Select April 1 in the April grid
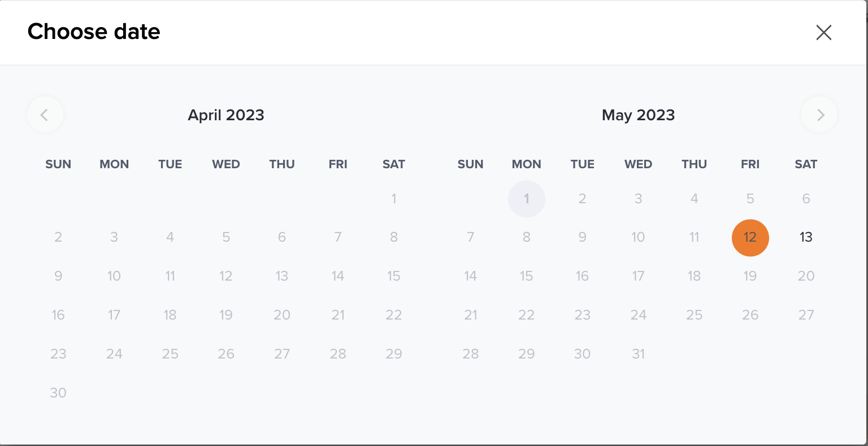Viewport: 868px width, 446px height. (394, 199)
